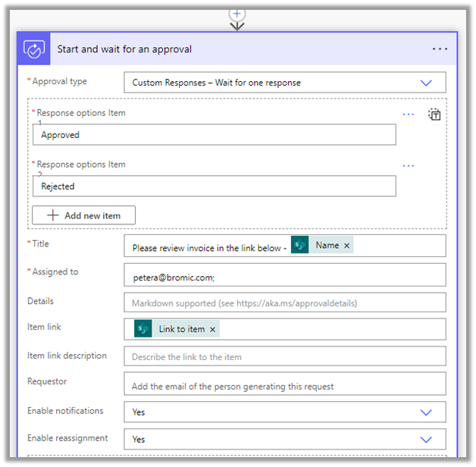
Task: Remove the Name dynamic content token
Action: (x=347, y=246)
